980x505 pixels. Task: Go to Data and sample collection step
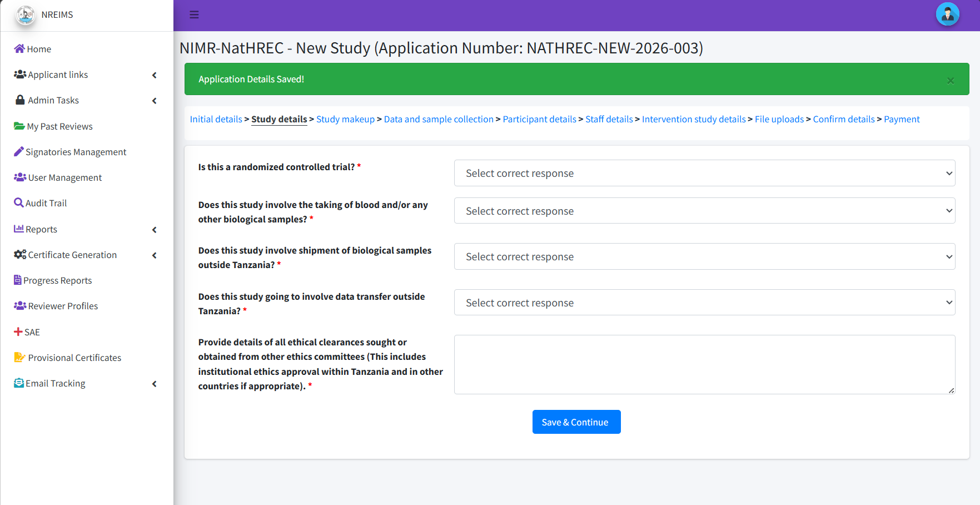439,119
